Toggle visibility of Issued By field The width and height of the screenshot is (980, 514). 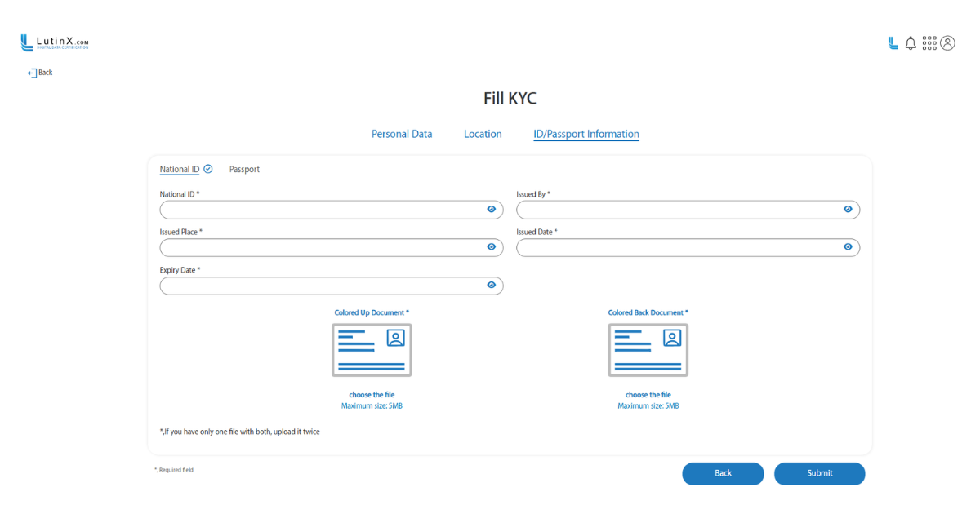(x=848, y=210)
